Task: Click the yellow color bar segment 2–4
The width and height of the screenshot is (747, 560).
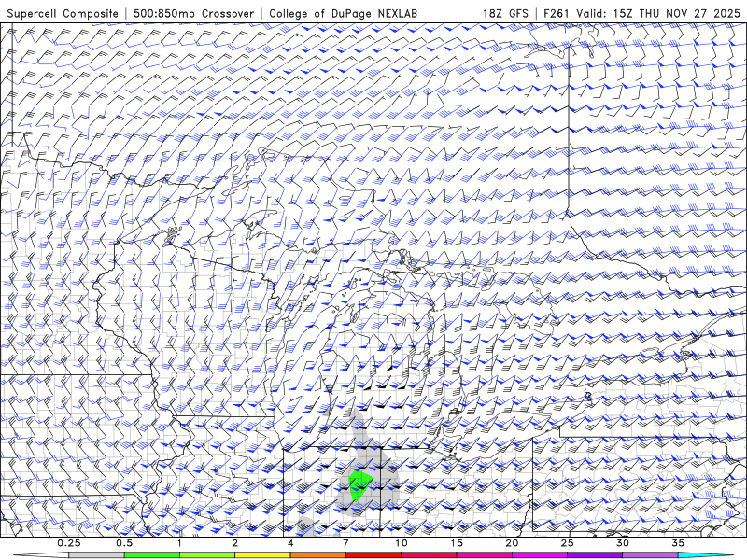Action: tap(262, 555)
